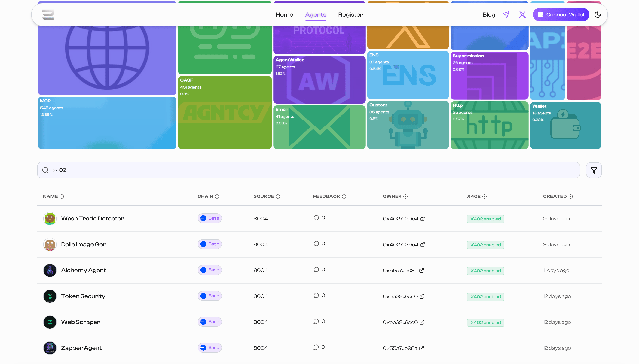The image size is (639, 364).
Task: Click the X402 column info icon
Action: point(485,196)
